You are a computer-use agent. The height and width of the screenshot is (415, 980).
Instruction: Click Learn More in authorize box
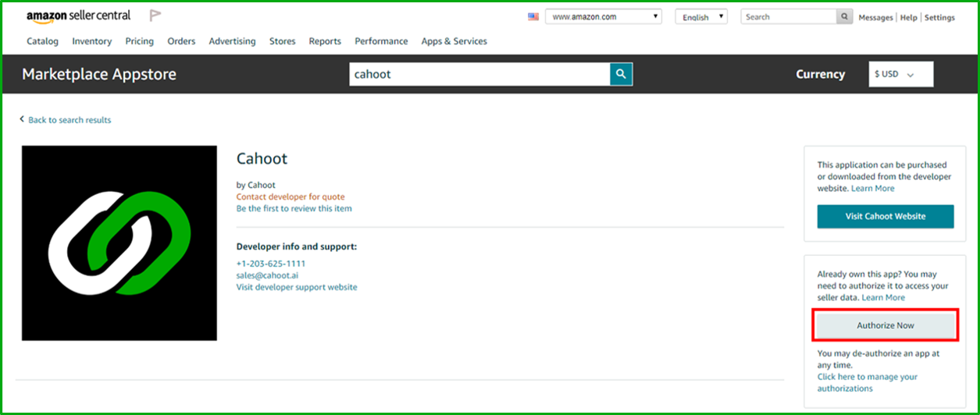(x=883, y=297)
